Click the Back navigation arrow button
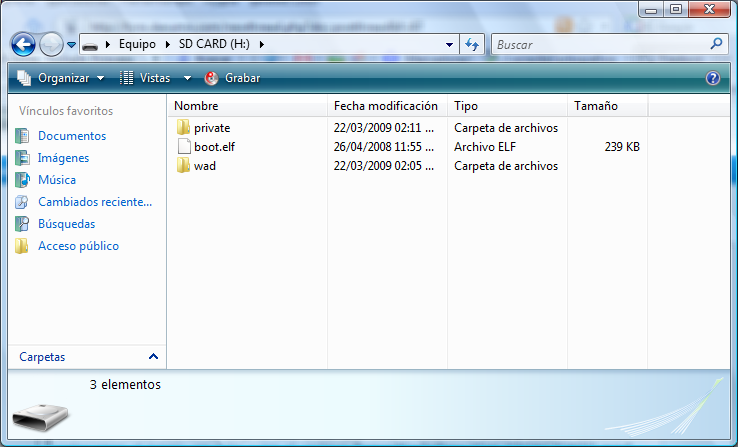This screenshot has width=738, height=447. [23, 44]
